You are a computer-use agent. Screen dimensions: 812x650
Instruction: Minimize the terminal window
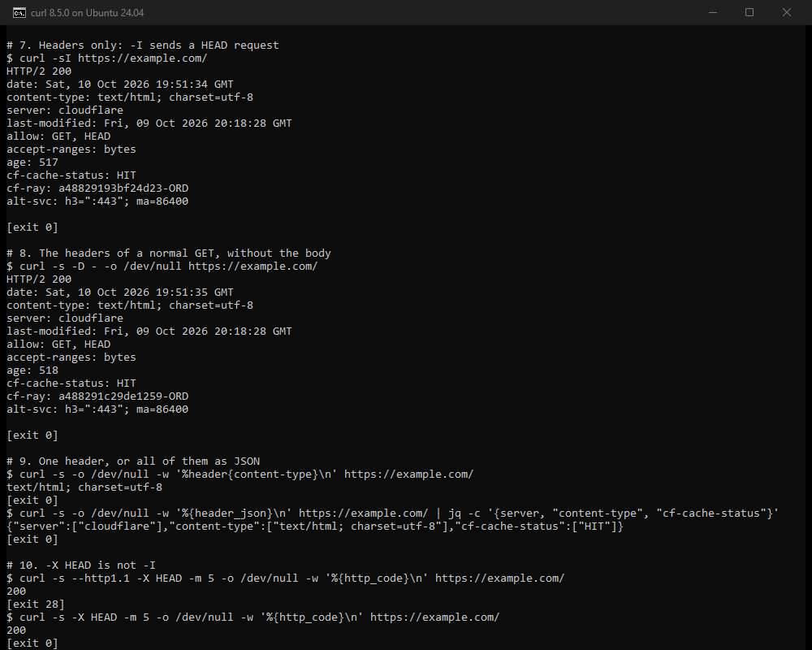713,12
